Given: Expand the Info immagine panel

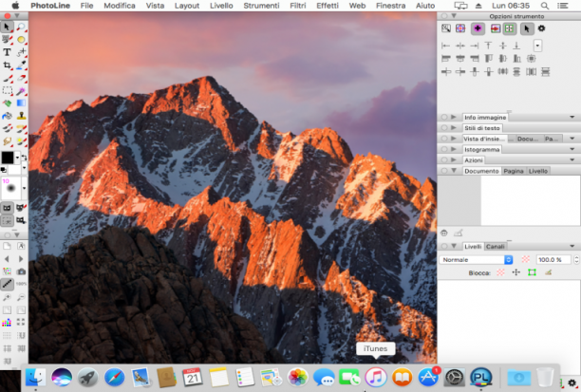Looking at the screenshot, I should click(454, 117).
